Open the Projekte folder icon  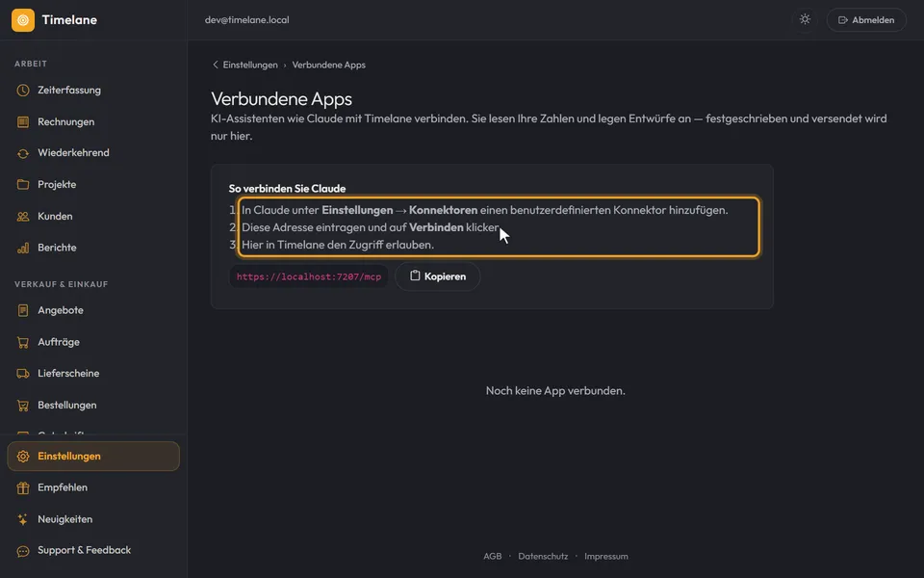click(23, 185)
